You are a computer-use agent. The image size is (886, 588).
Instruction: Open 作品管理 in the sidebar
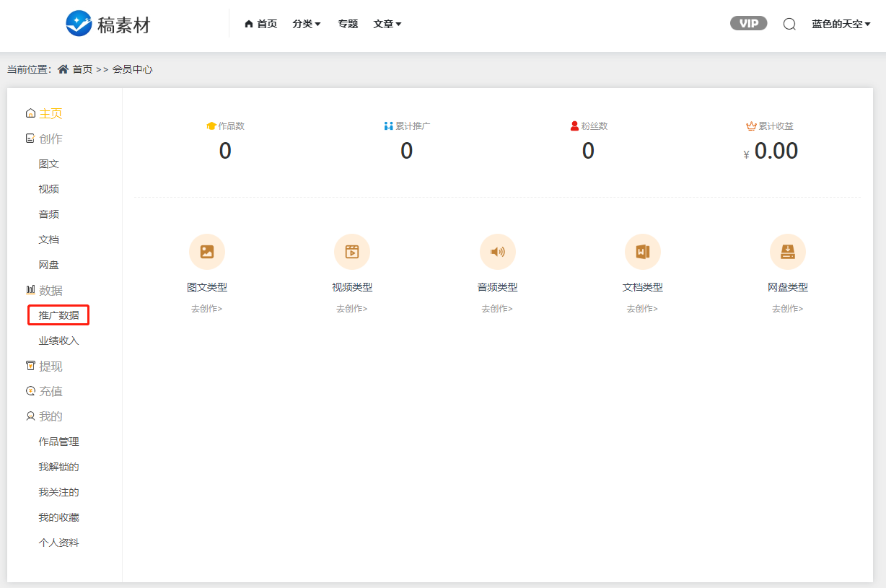click(x=58, y=442)
